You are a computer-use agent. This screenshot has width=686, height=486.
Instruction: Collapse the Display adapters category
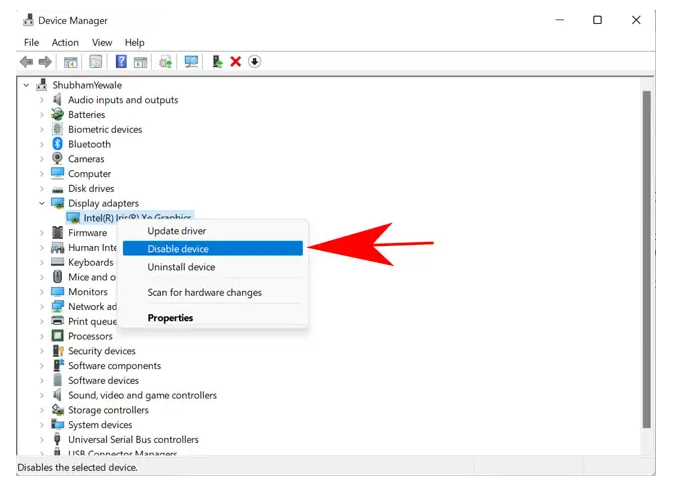click(42, 203)
